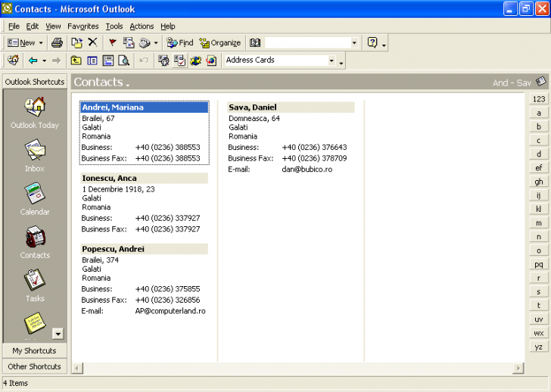Switch to Other Shortcuts group
Image resolution: width=551 pixels, height=392 pixels.
pos(35,366)
